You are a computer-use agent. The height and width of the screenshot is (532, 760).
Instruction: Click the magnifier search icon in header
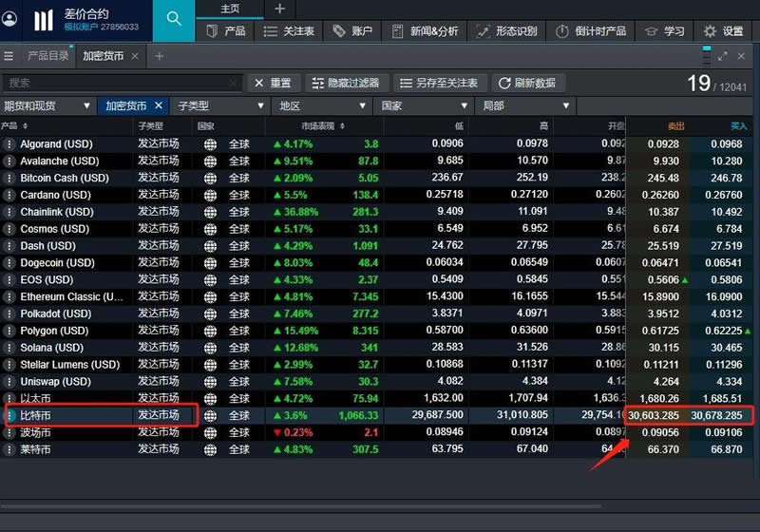(x=173, y=19)
